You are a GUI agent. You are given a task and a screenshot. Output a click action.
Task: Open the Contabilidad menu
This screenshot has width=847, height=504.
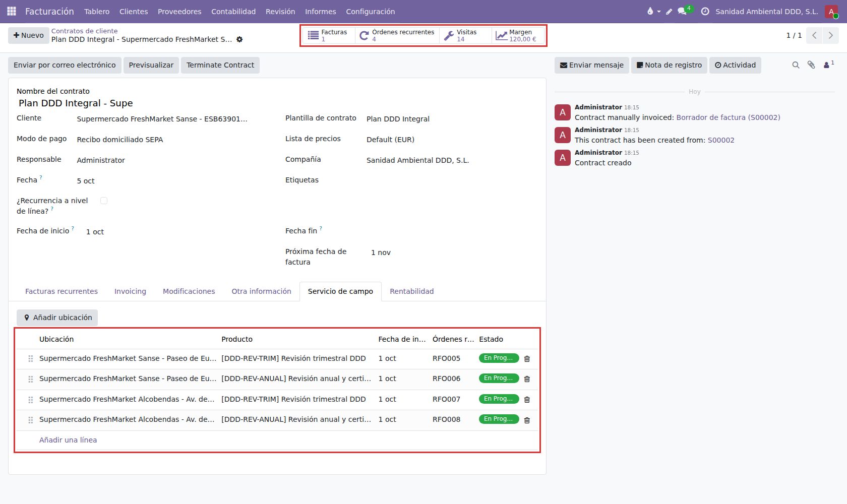point(233,11)
